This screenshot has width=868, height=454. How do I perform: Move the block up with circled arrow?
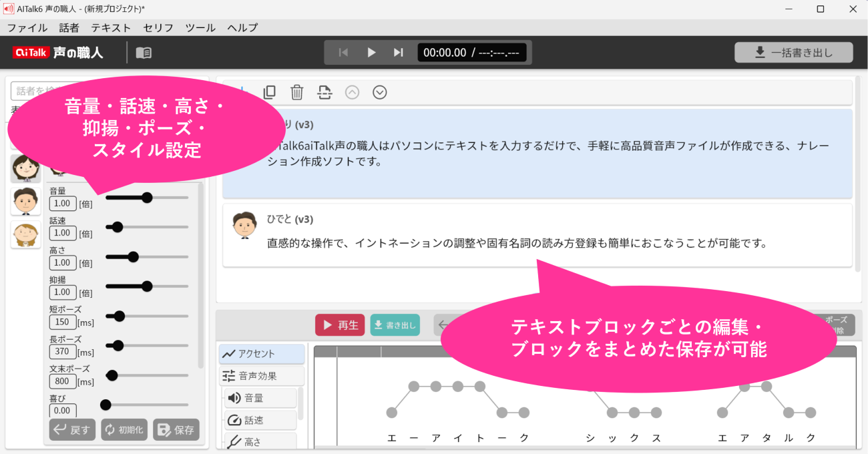(353, 92)
